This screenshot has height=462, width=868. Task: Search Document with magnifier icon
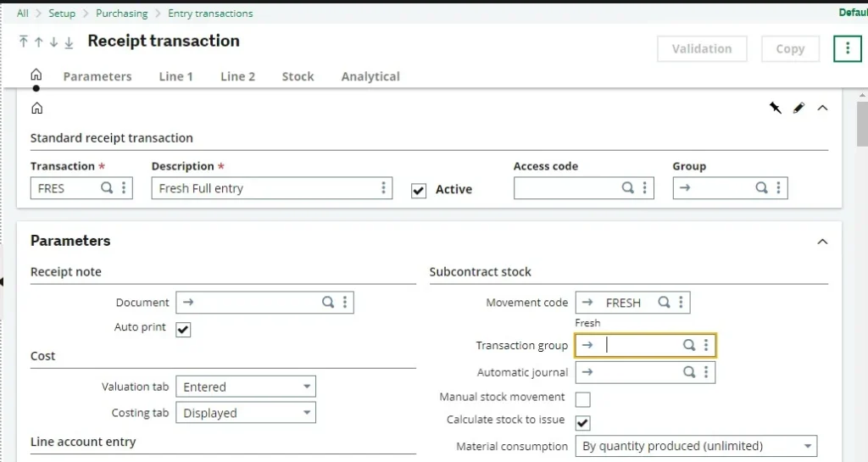coord(328,302)
